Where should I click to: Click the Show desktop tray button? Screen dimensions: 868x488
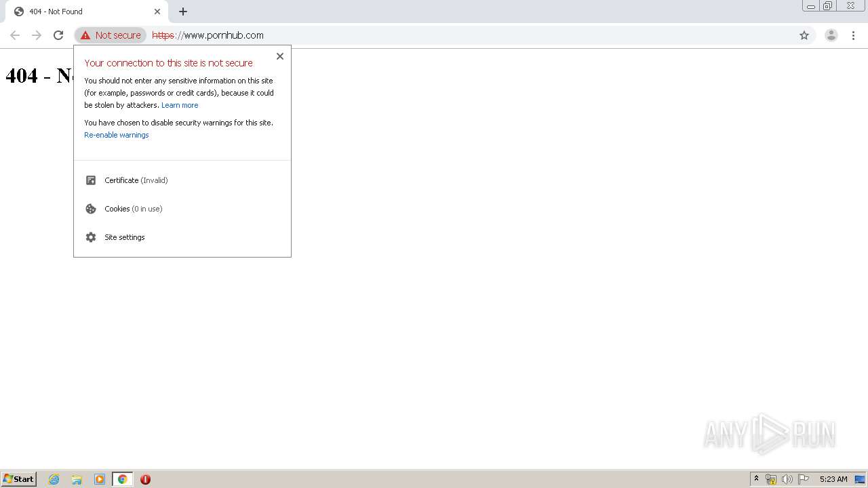click(x=860, y=479)
